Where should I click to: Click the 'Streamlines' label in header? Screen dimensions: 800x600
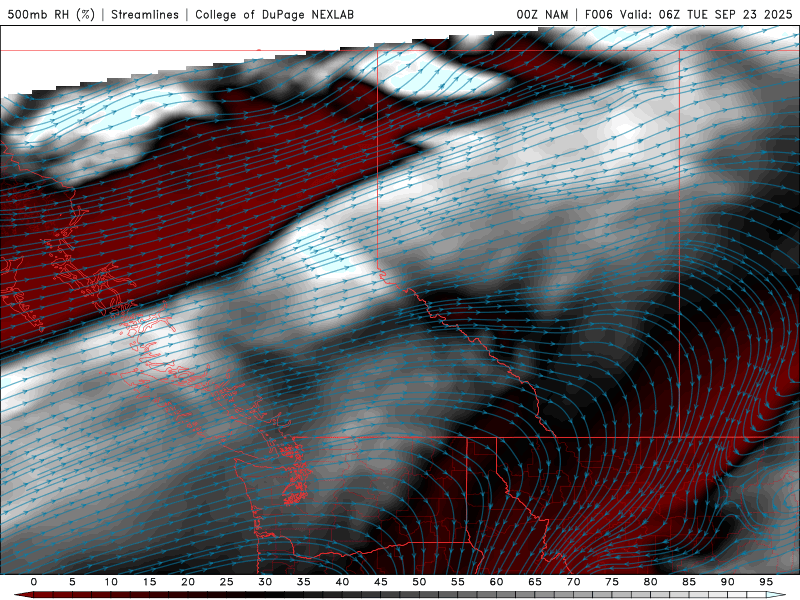coord(145,14)
